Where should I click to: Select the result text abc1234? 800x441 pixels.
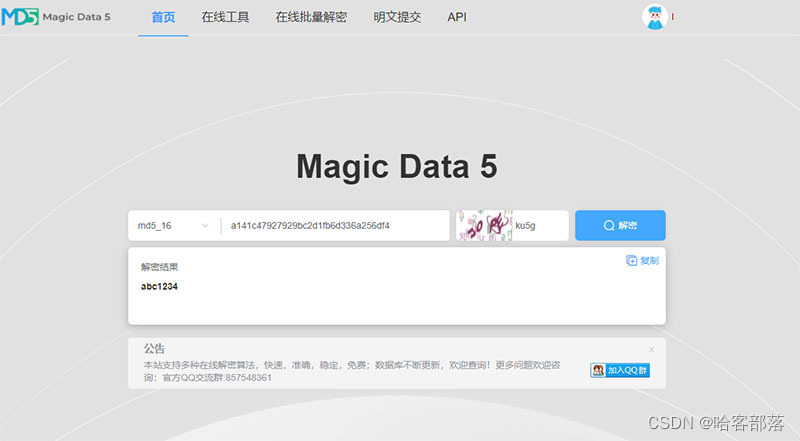pyautogui.click(x=159, y=286)
